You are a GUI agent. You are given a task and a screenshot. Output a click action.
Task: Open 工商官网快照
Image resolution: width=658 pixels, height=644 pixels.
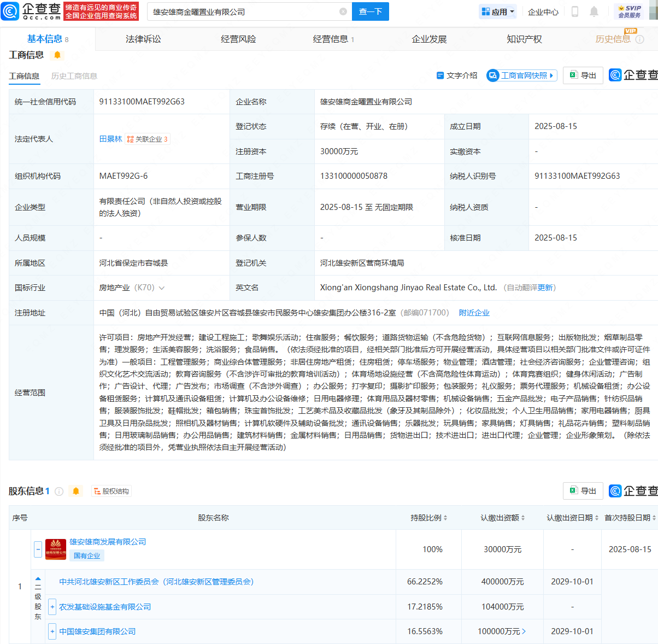[521, 75]
